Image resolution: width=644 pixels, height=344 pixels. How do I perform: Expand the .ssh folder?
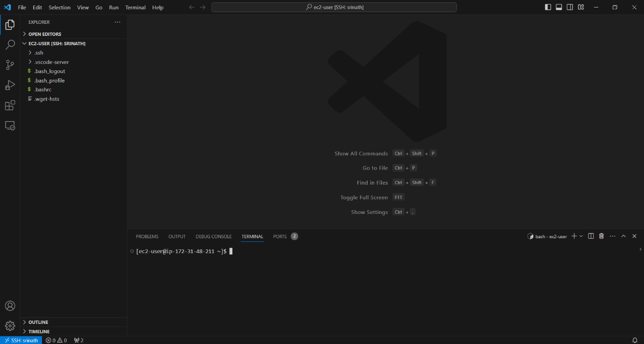point(74,53)
